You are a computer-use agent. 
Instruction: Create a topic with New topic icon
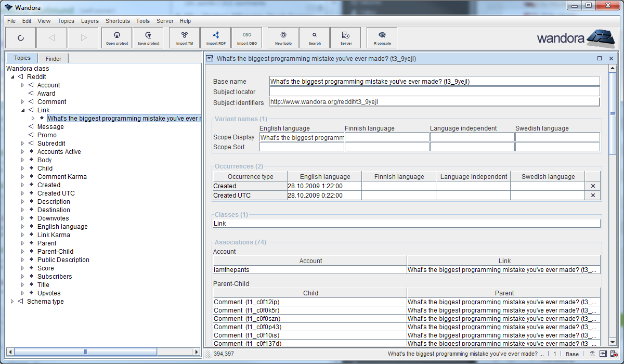[x=283, y=38]
